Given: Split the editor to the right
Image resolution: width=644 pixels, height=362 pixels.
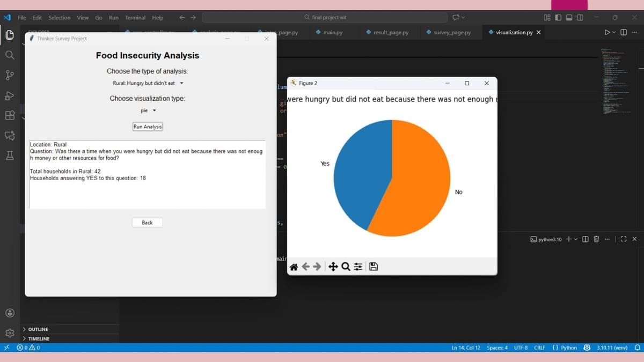Looking at the screenshot, I should click(x=624, y=32).
